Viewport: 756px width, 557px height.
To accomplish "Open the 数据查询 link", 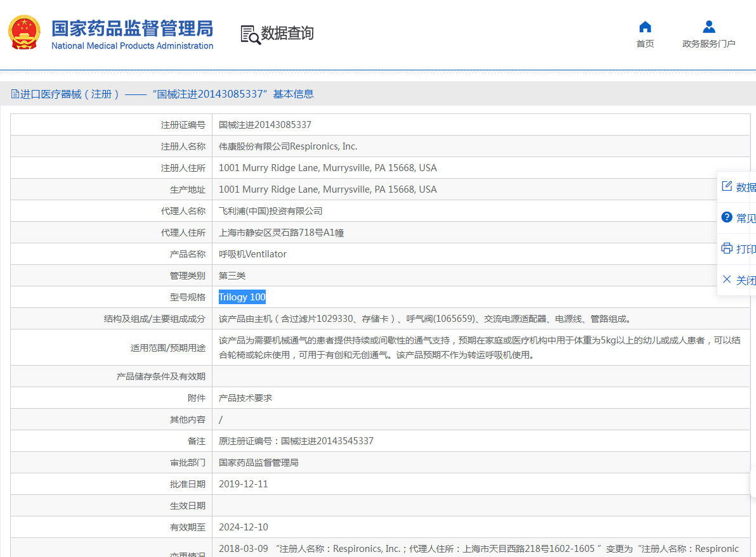I will point(287,33).
